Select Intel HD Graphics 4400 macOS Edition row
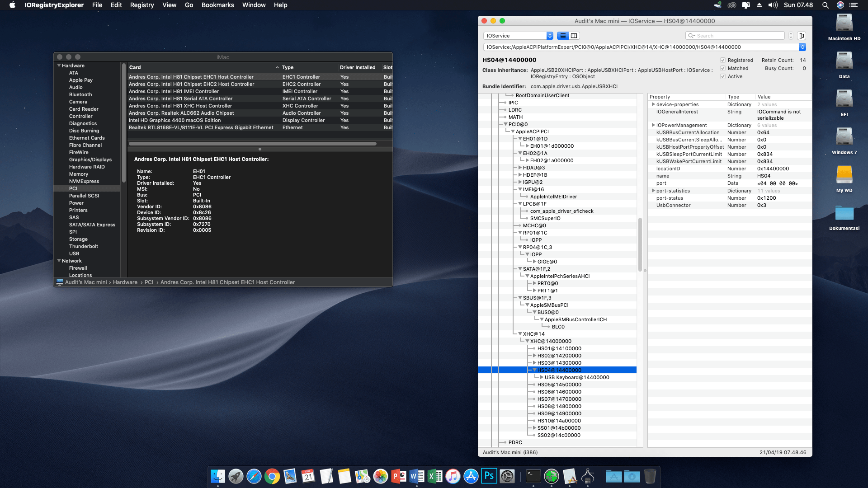This screenshot has height=488, width=868. point(259,120)
